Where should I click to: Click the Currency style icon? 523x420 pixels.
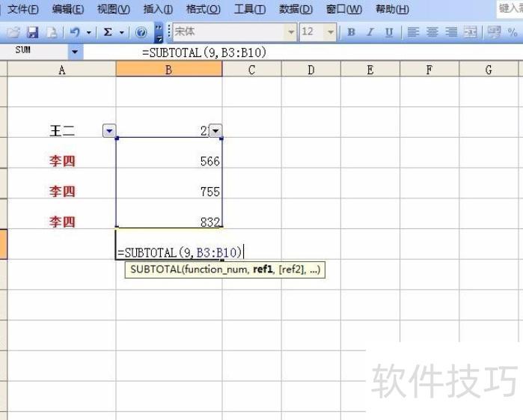pos(494,32)
